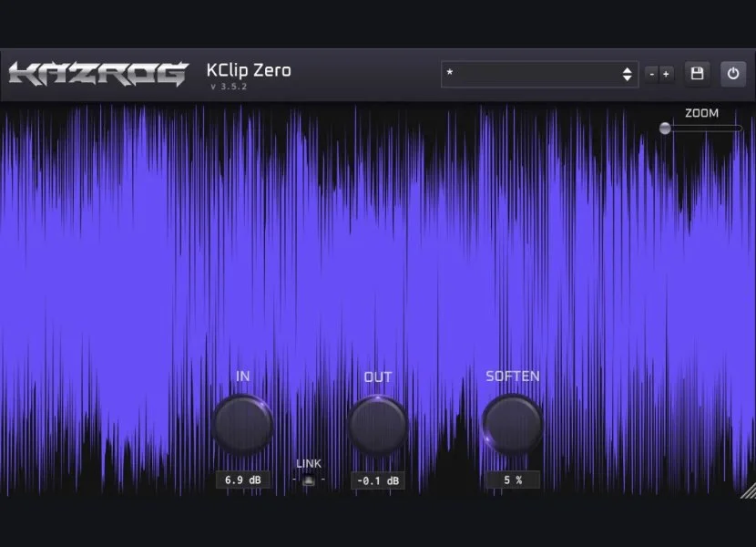Click the right end of ZOOM slider track

[739, 129]
